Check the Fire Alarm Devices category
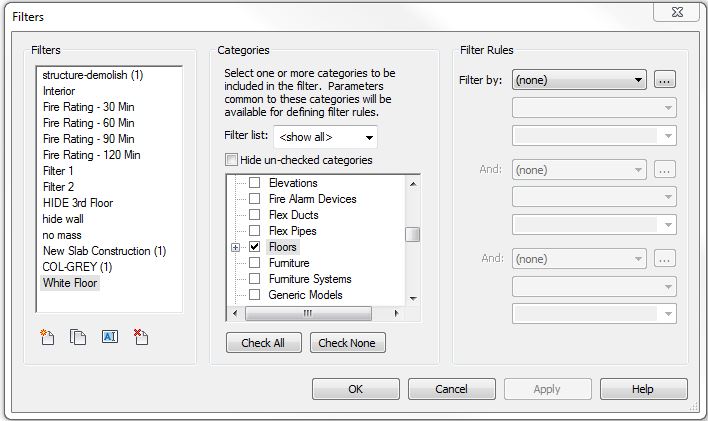 (x=255, y=199)
